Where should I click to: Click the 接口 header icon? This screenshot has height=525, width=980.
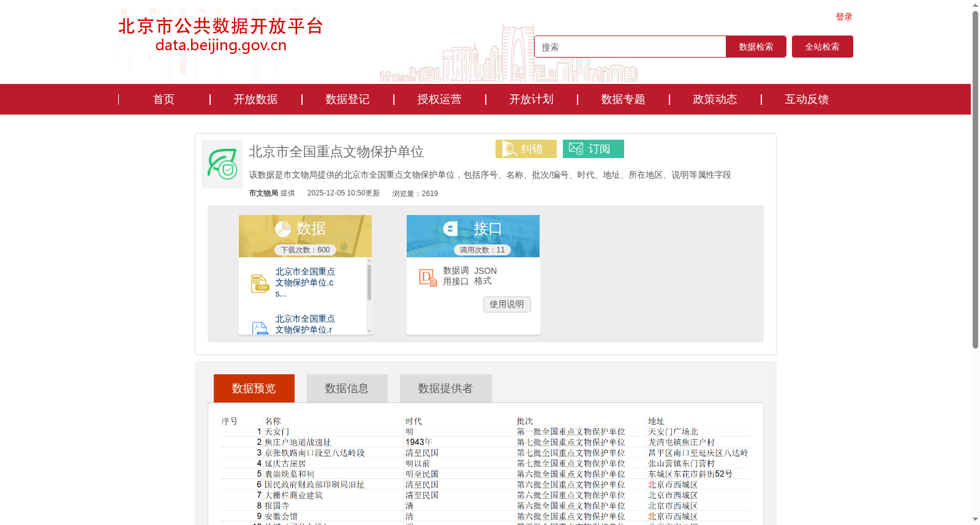[450, 229]
